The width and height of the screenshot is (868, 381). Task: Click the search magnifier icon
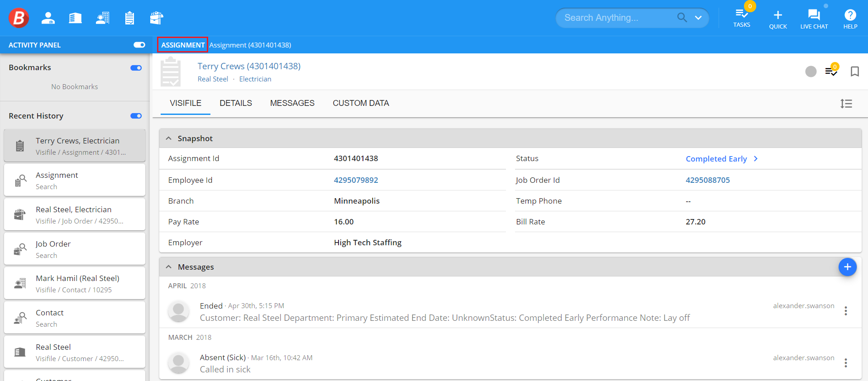pos(682,18)
